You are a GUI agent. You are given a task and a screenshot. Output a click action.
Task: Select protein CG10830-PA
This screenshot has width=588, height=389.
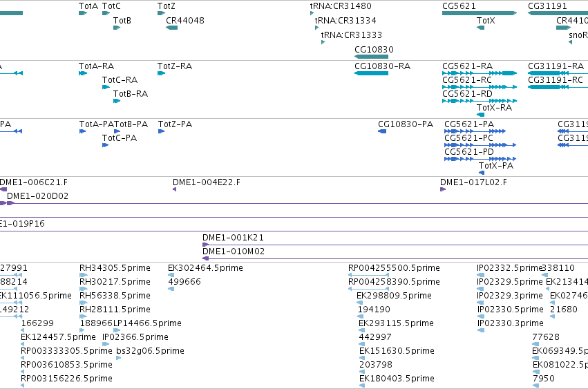[406, 124]
